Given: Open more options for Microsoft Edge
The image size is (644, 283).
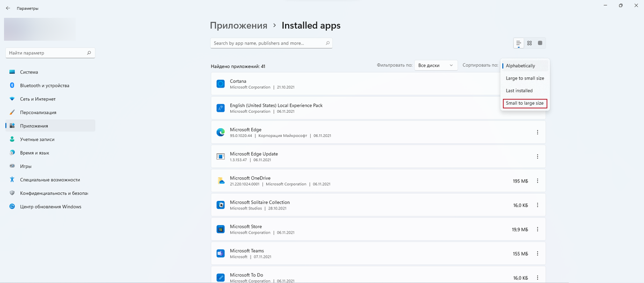Looking at the screenshot, I should click(x=537, y=132).
